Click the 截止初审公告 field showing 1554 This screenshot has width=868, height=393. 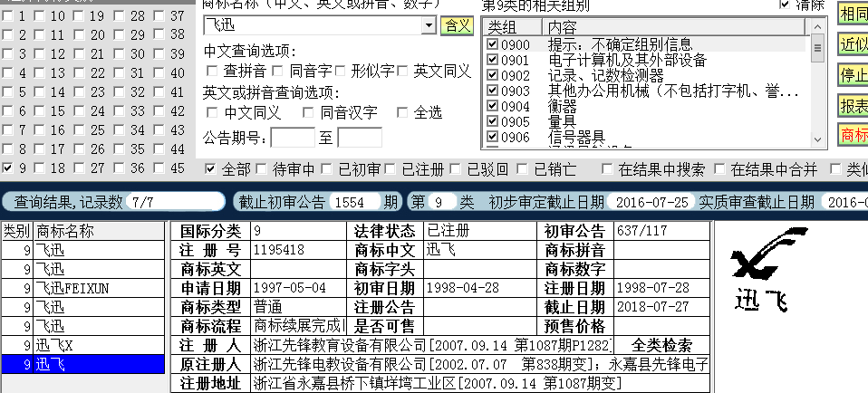pyautogui.click(x=354, y=202)
